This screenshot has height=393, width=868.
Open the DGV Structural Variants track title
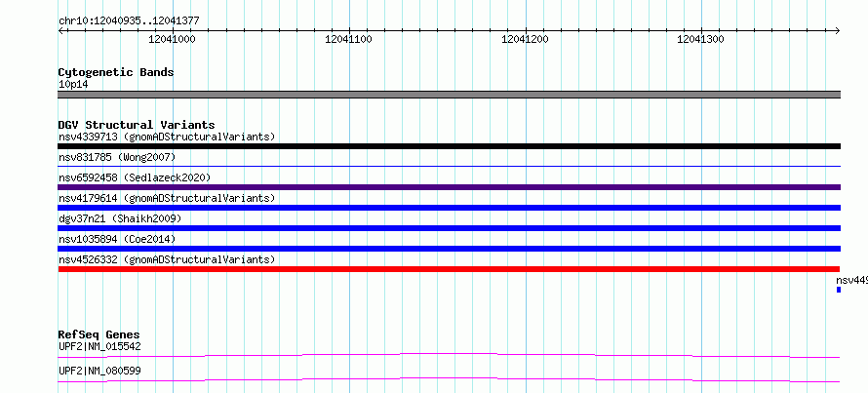coord(137,125)
